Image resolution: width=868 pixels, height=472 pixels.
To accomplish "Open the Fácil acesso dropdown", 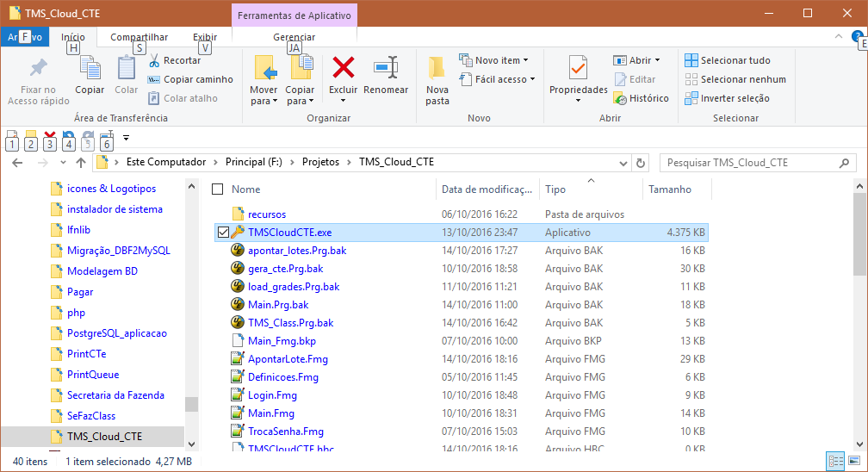I will [x=505, y=79].
